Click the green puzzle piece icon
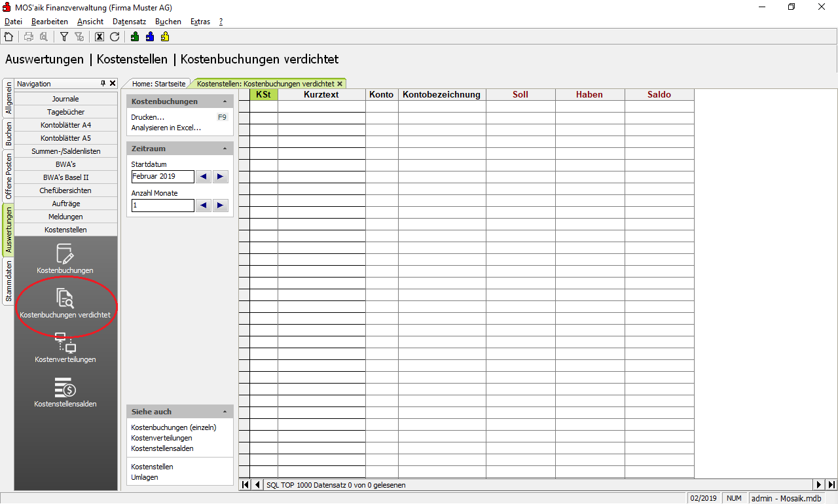838x504 pixels. point(135,37)
